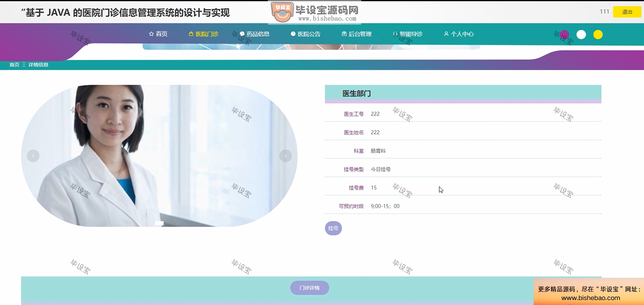Click the question-mark icon beside 医院公告

[x=293, y=34]
